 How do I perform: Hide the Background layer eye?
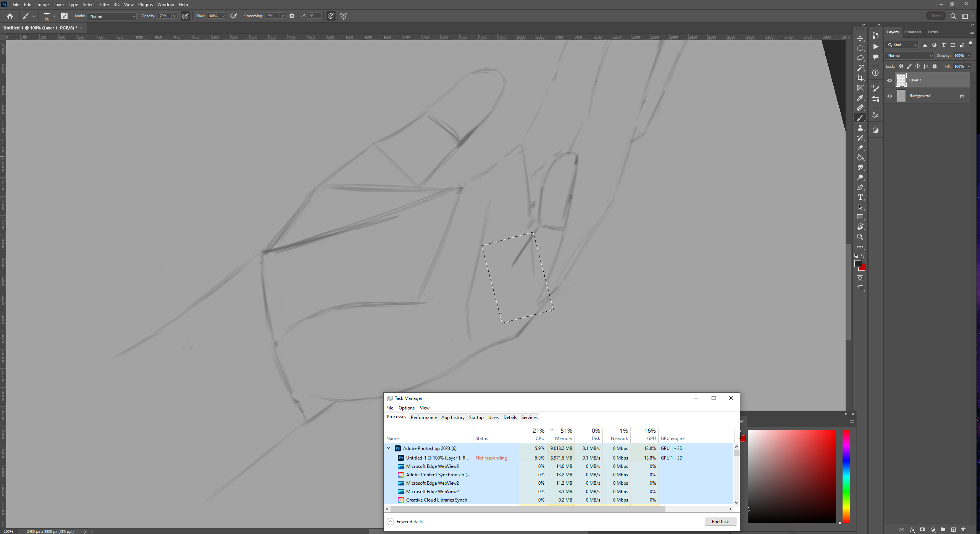click(x=890, y=96)
